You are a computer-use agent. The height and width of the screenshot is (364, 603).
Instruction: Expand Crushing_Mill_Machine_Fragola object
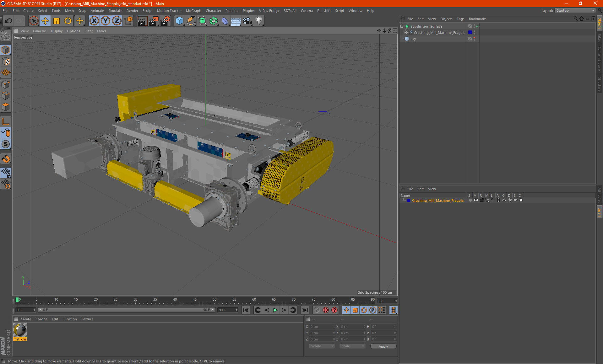click(x=405, y=33)
